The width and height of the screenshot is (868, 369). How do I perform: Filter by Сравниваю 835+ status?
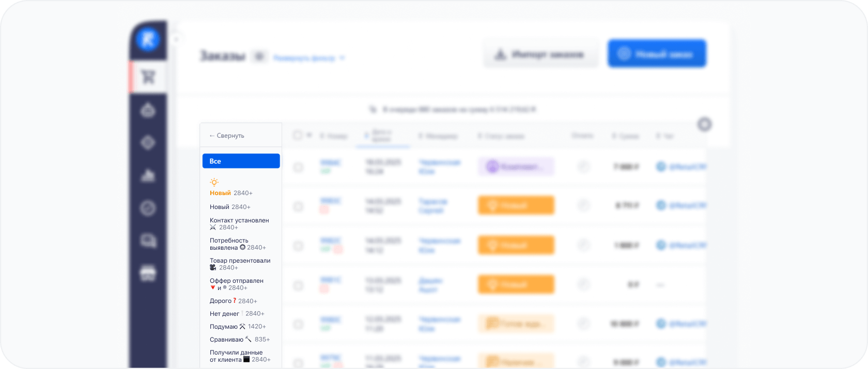[x=240, y=340]
